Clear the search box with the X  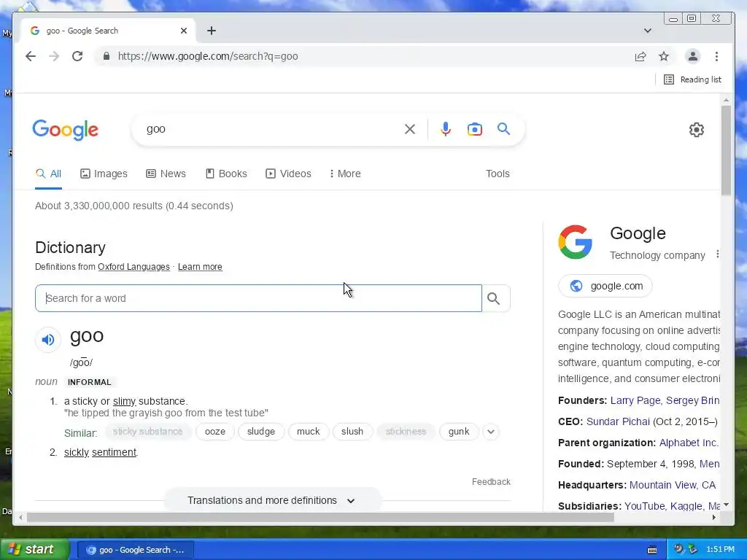tap(410, 129)
